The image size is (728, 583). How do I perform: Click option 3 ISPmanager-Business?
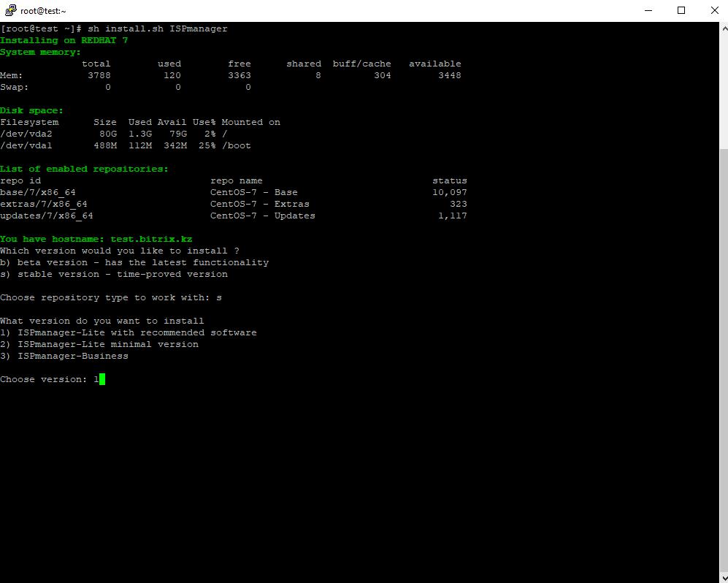click(64, 356)
